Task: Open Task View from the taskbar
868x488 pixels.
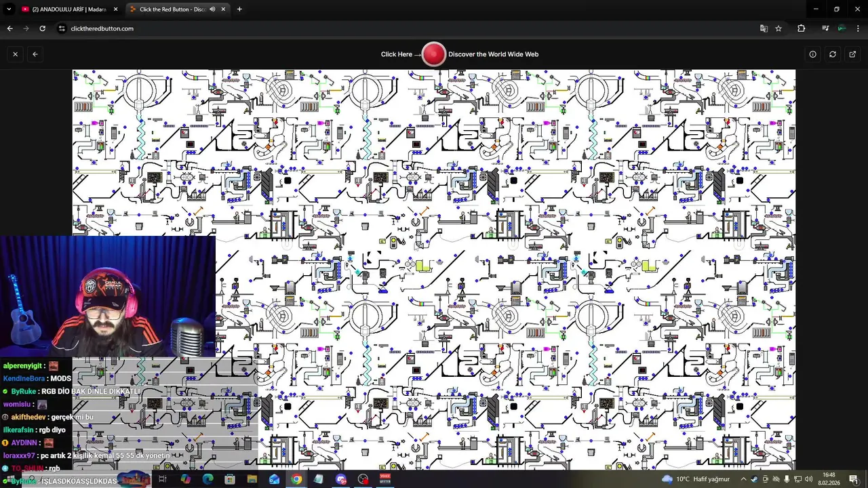Action: (x=163, y=479)
